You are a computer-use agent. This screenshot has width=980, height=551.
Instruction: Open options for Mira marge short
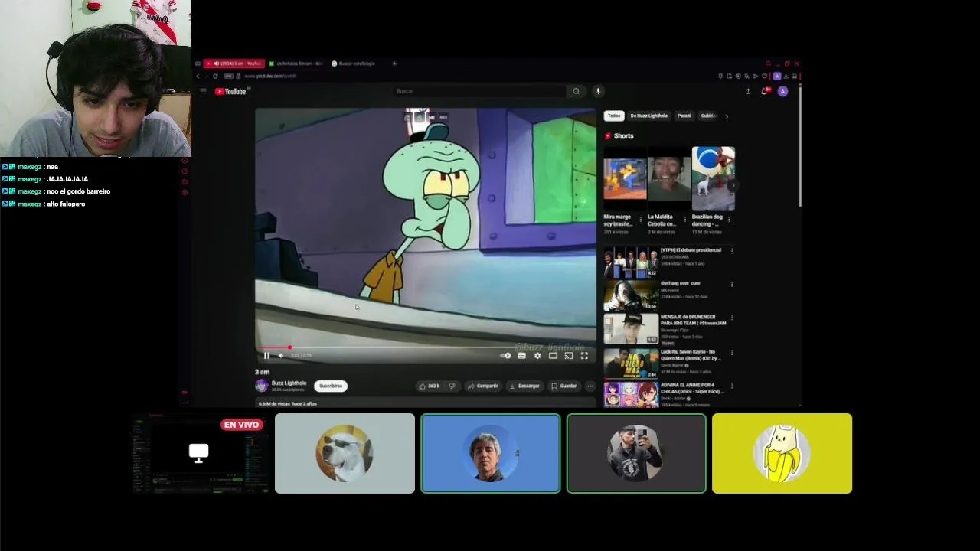coord(640,219)
